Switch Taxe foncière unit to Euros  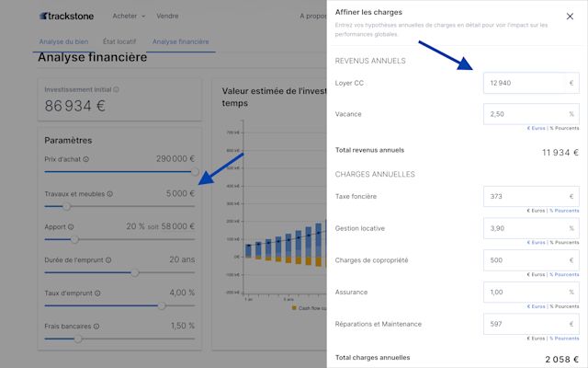click(537, 211)
